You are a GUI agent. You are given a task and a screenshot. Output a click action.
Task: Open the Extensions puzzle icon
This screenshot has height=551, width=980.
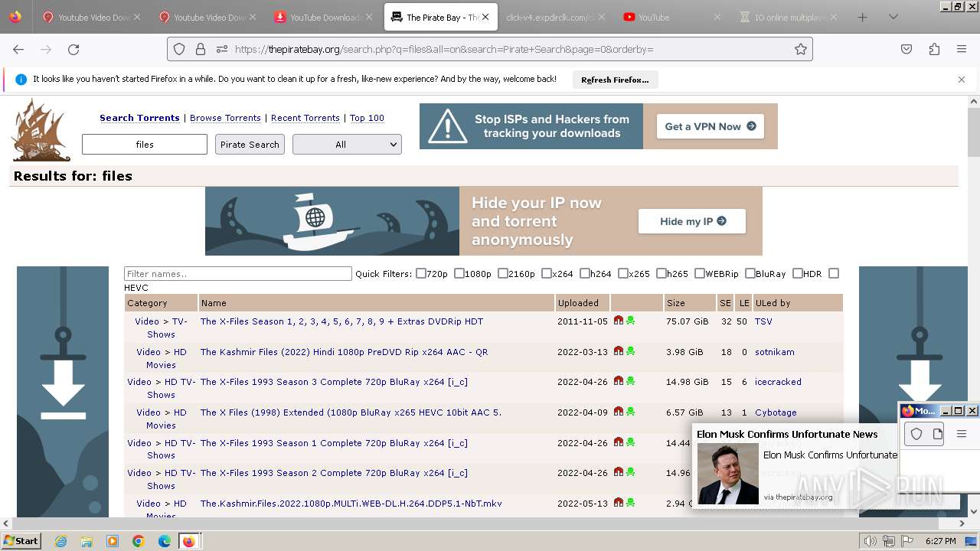tap(934, 49)
